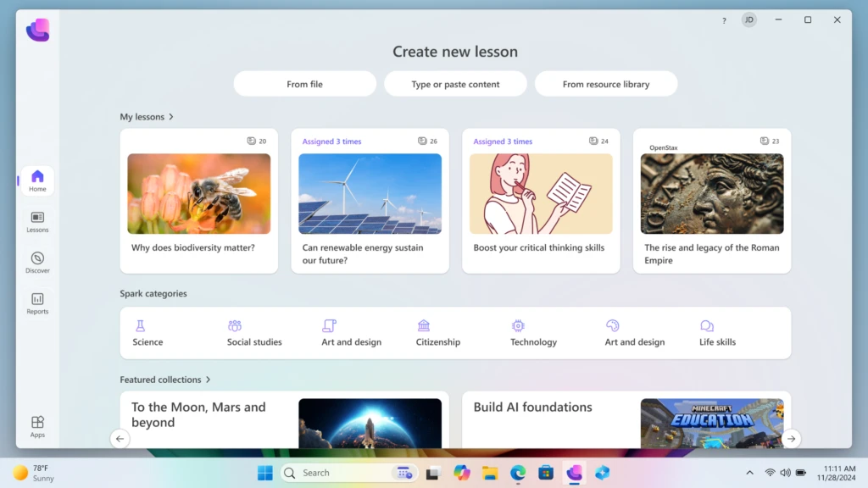Image resolution: width=868 pixels, height=488 pixels.
Task: Open the Windows Start menu
Action: click(x=264, y=473)
